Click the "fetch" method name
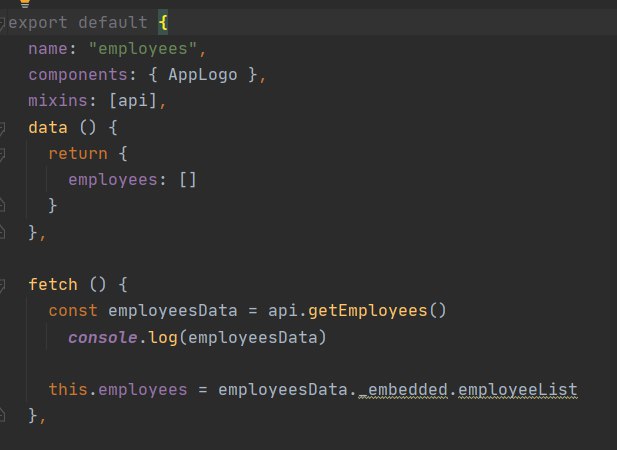 pyautogui.click(x=53, y=284)
